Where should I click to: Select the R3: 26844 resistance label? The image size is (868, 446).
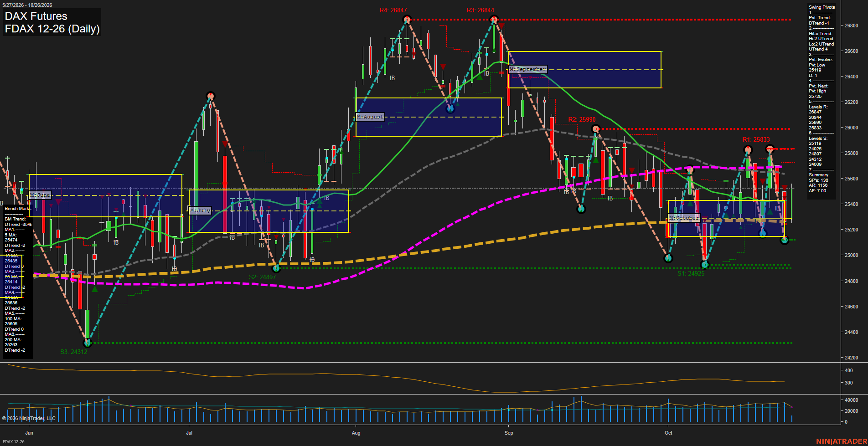pos(480,10)
